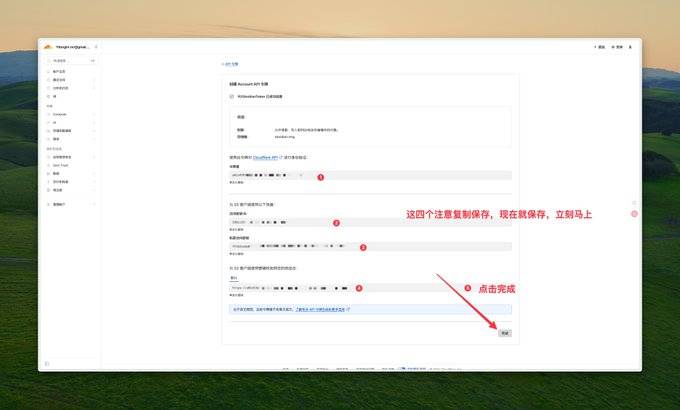Image resolution: width=680 pixels, height=410 pixels.
Task: Open the Support menu in the top-right header
Action: (618, 46)
